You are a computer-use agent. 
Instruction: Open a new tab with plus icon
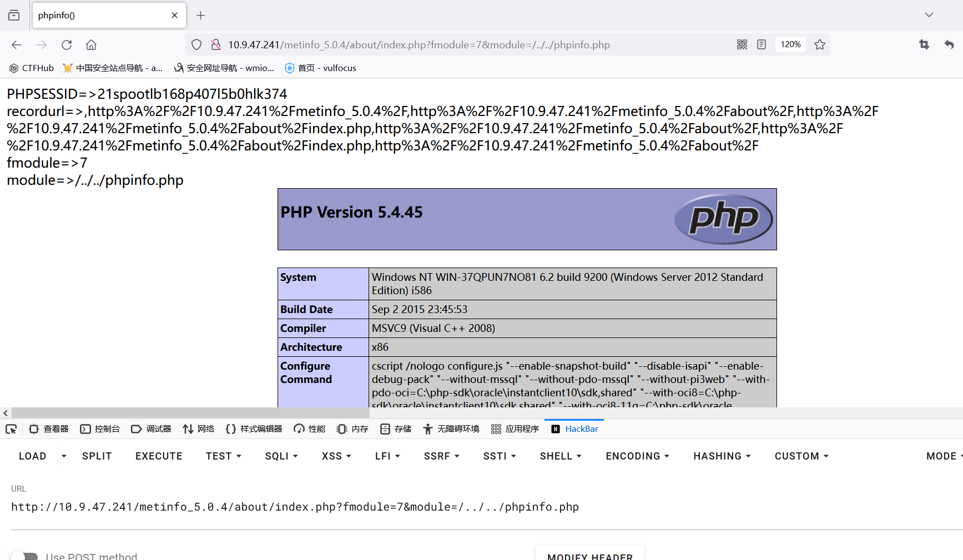coord(201,15)
